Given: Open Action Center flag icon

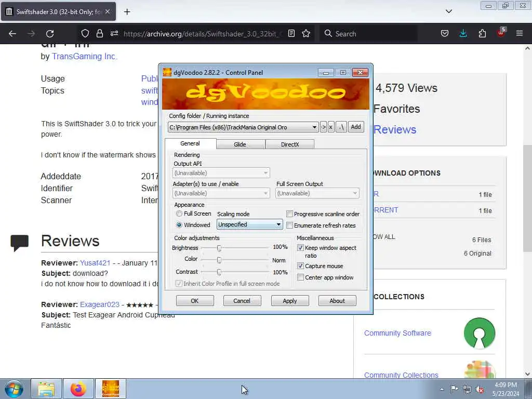Looking at the screenshot, I should (454, 389).
